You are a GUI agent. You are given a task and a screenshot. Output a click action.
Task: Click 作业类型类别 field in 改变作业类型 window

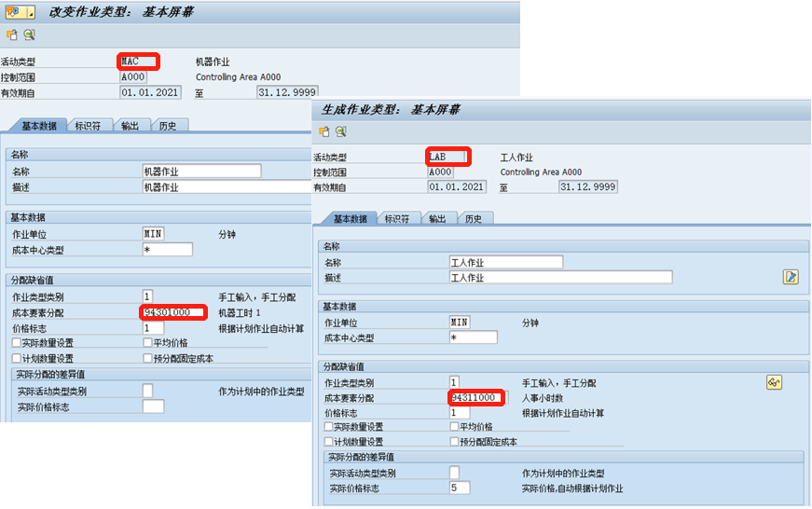tap(147, 296)
